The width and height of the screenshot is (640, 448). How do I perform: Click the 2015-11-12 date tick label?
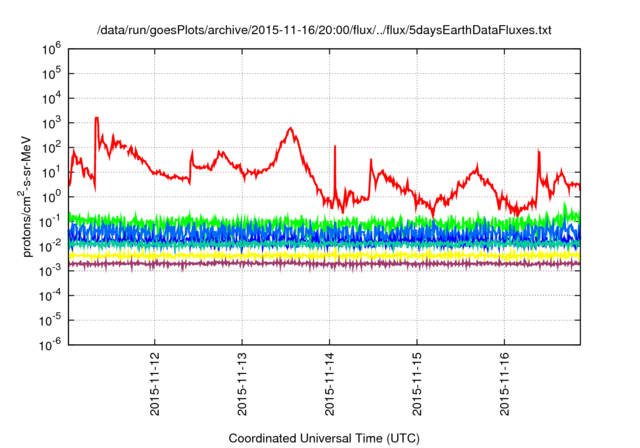(x=155, y=384)
